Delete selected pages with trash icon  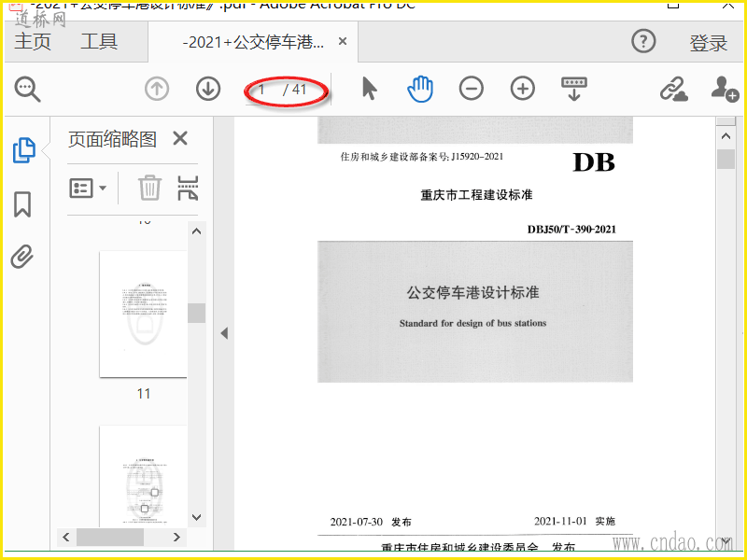(149, 188)
